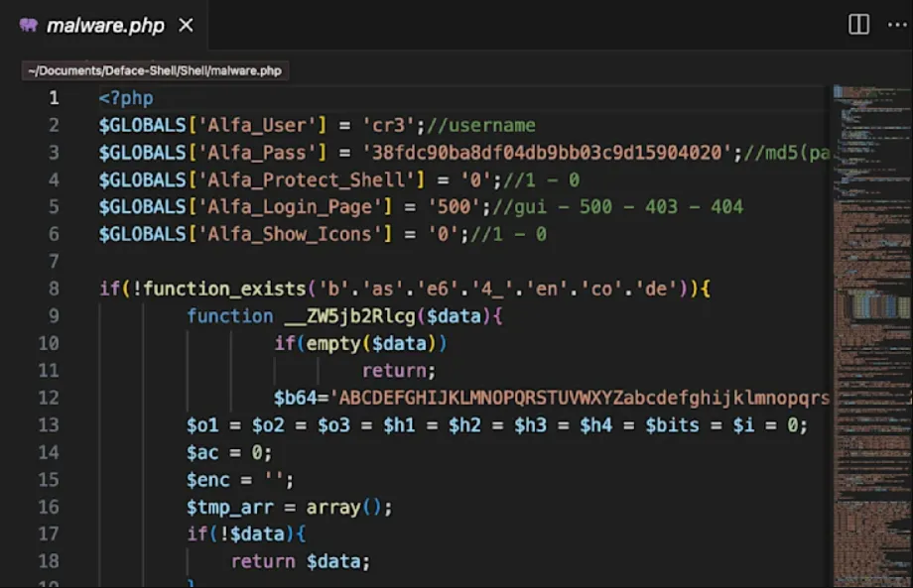Click function name __ZW5jb2Rlcg
Screen dimensions: 913x588
350,315
